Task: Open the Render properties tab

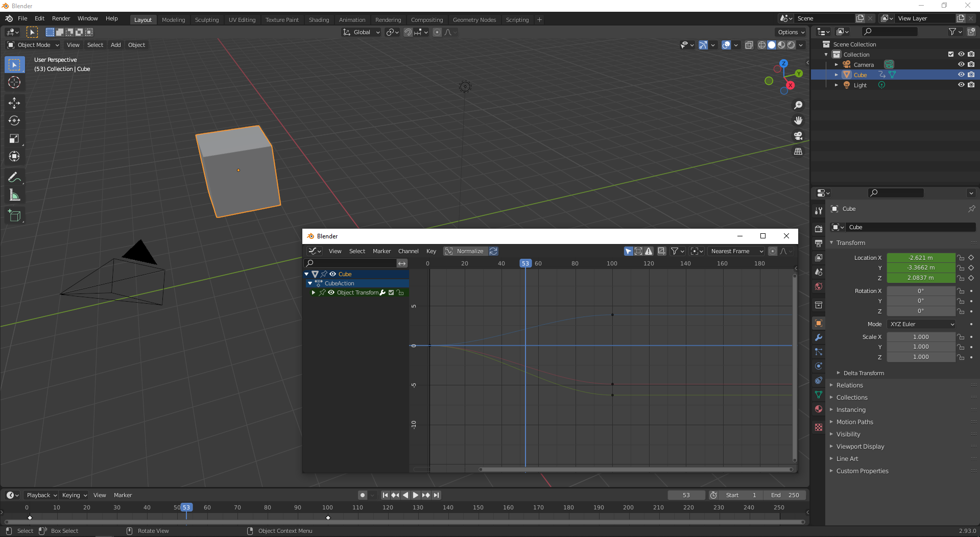Action: [819, 229]
